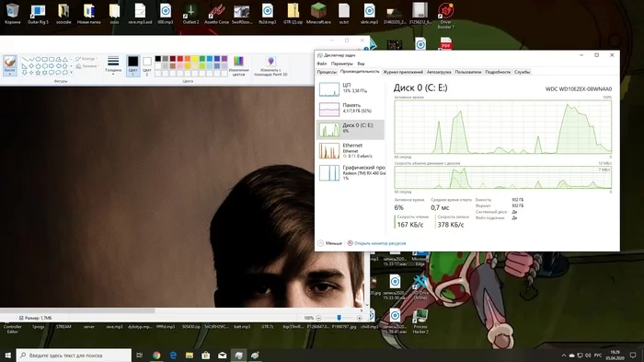Click the Paint zoom in plus button
644x362 pixels.
coord(360,318)
